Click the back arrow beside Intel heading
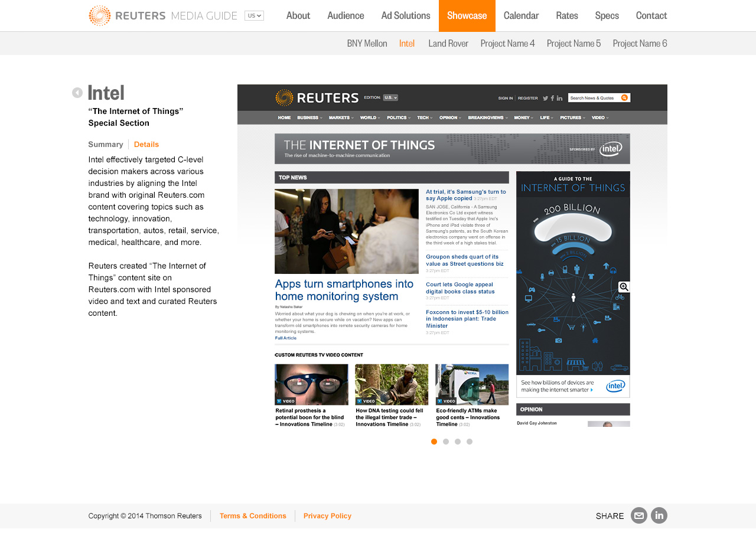 tap(77, 93)
